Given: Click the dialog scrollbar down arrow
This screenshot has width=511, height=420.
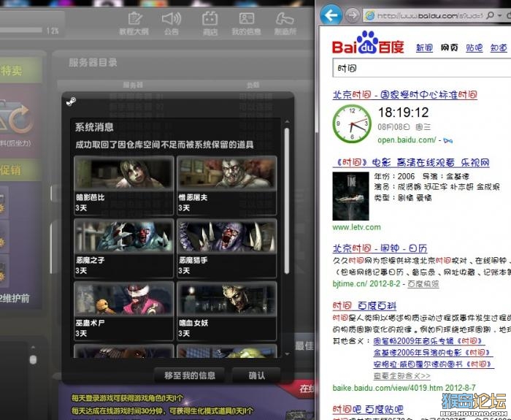Looking at the screenshot, I should click(x=287, y=354).
